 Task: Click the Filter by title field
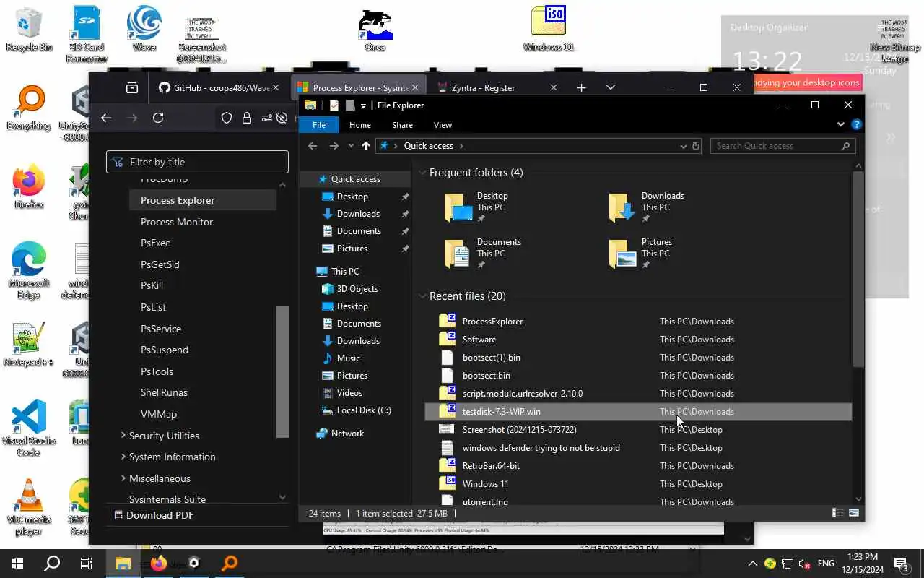click(x=197, y=162)
